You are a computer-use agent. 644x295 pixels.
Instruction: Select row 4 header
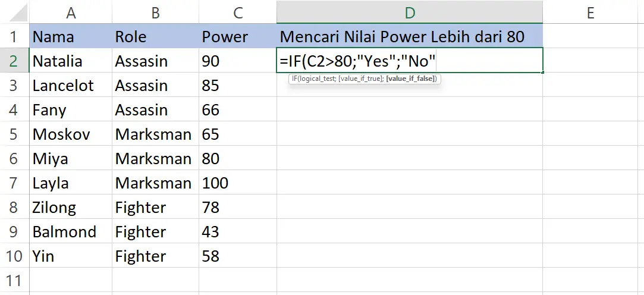[x=14, y=109]
